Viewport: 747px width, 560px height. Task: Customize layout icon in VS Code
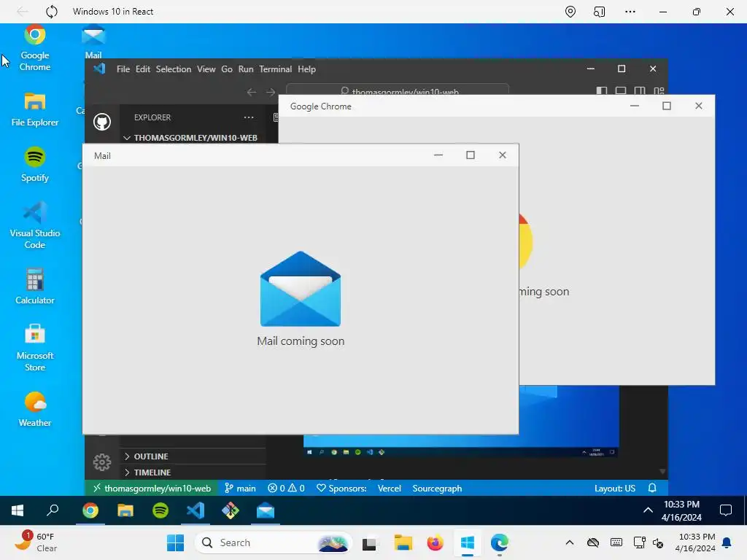659,90
